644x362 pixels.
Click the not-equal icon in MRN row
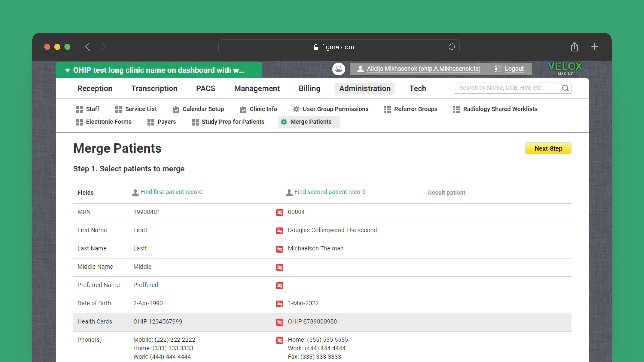[x=280, y=212]
